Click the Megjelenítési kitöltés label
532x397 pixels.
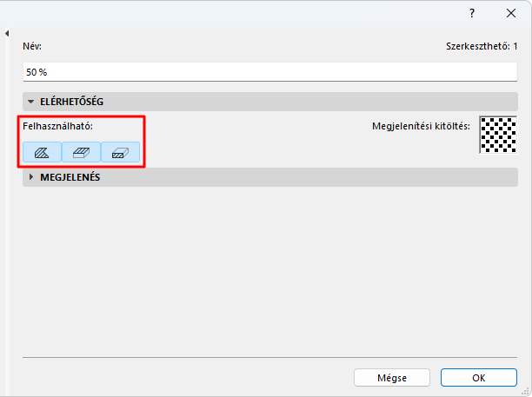click(421, 126)
